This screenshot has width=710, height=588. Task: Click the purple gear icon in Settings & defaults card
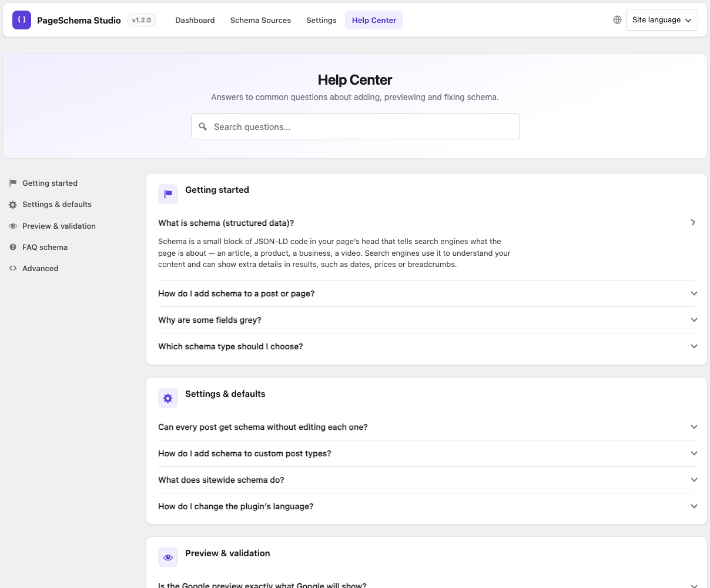[168, 398]
